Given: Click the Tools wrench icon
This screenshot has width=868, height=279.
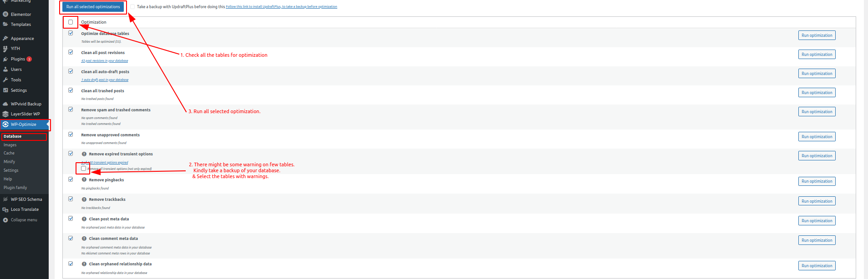Looking at the screenshot, I should 5,80.
